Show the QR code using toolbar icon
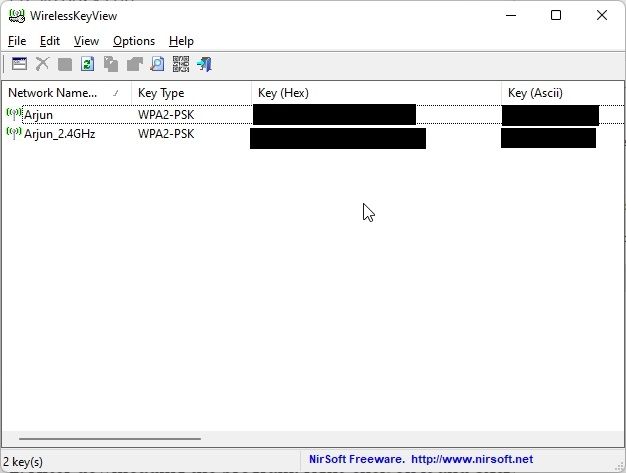This screenshot has width=626, height=473. click(x=180, y=64)
